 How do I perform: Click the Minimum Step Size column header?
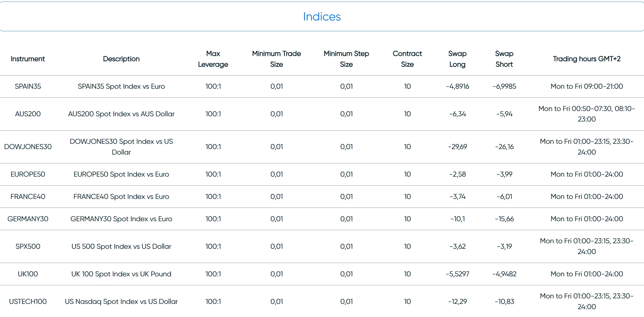click(346, 59)
